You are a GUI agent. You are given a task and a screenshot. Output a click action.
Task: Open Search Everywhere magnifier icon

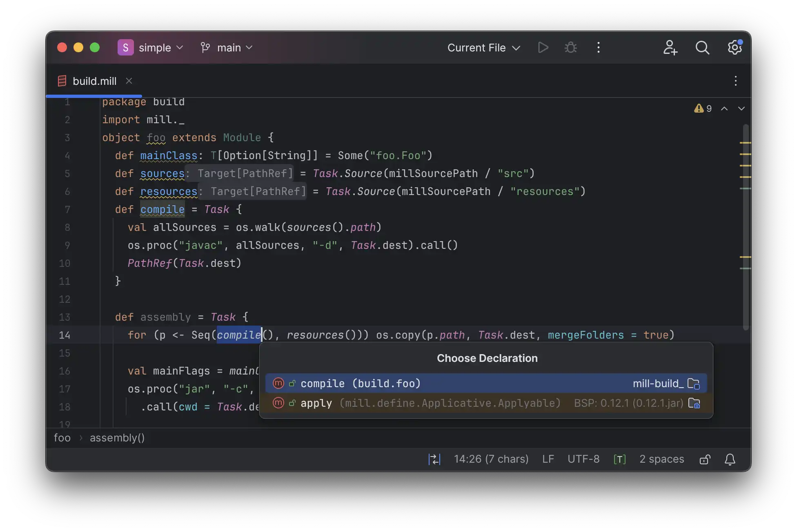tap(702, 48)
